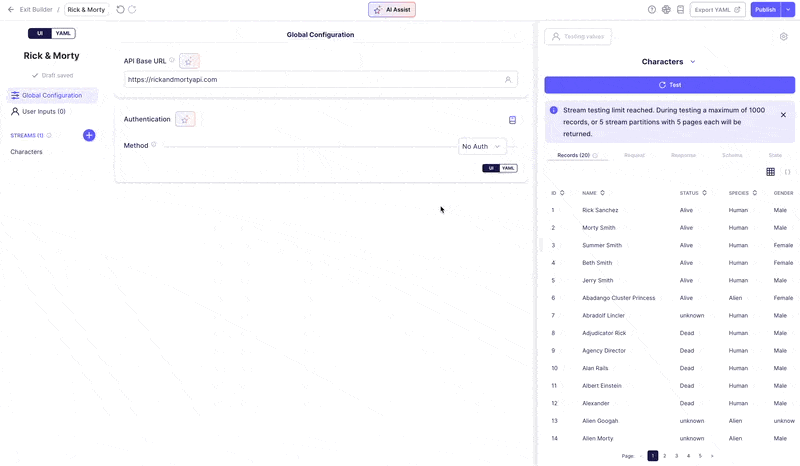
Task: Go to next records page arrow
Action: pos(712,456)
